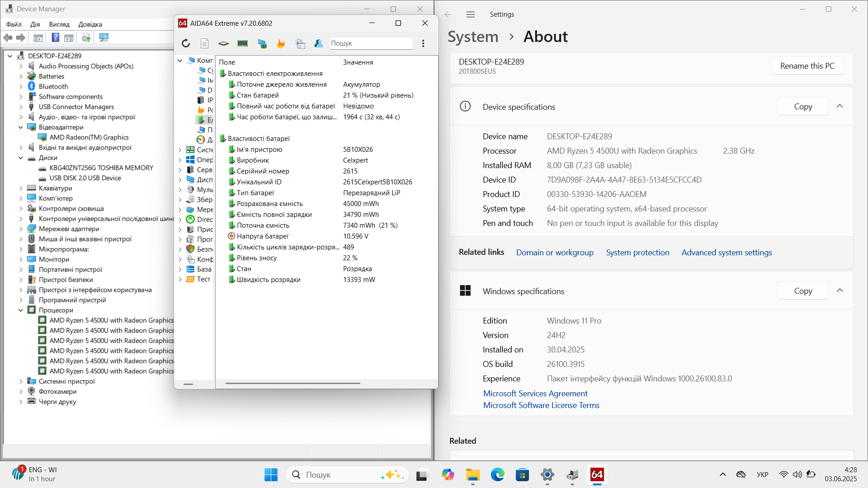Click the monitor and network card icon in AIDA64
The width and height of the screenshot is (868, 488).
(262, 43)
